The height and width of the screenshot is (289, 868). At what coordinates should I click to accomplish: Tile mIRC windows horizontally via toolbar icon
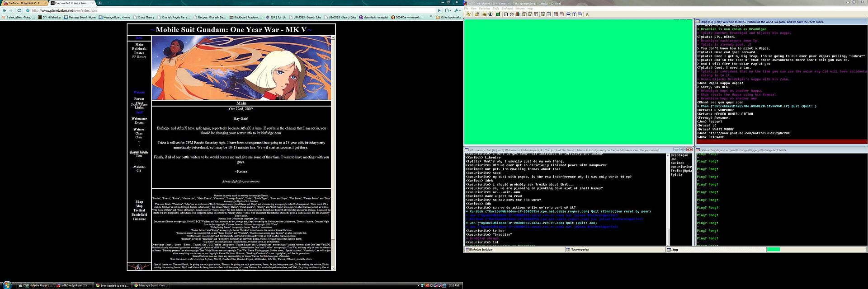click(568, 14)
